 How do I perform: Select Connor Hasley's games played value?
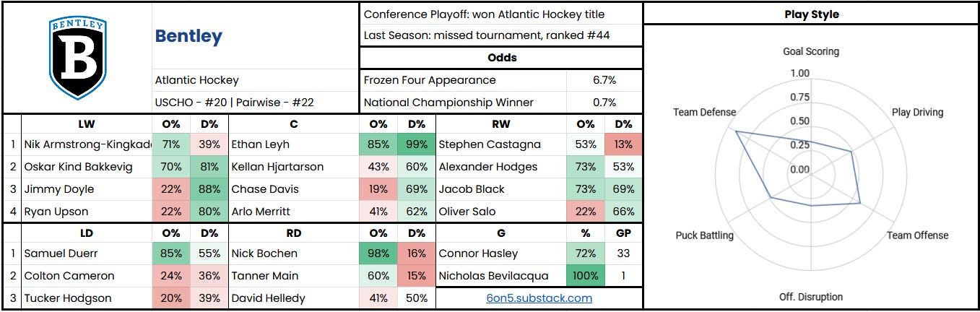click(x=623, y=253)
